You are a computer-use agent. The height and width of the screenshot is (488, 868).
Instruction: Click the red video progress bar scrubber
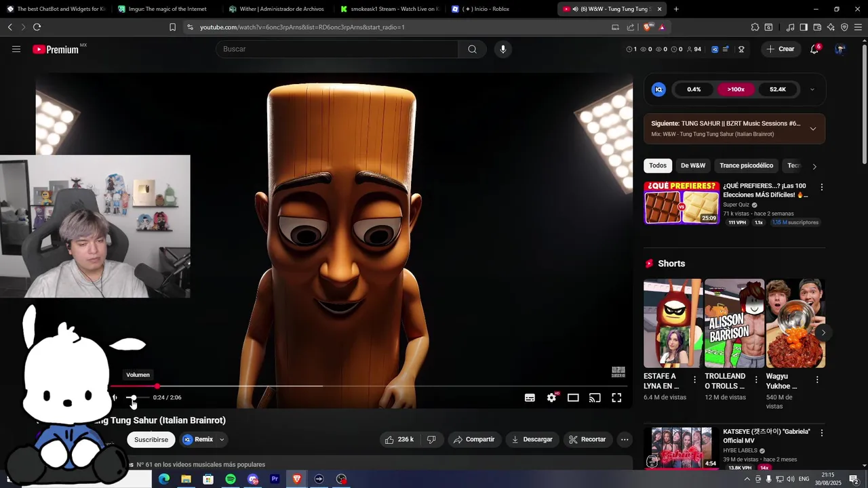click(x=157, y=386)
